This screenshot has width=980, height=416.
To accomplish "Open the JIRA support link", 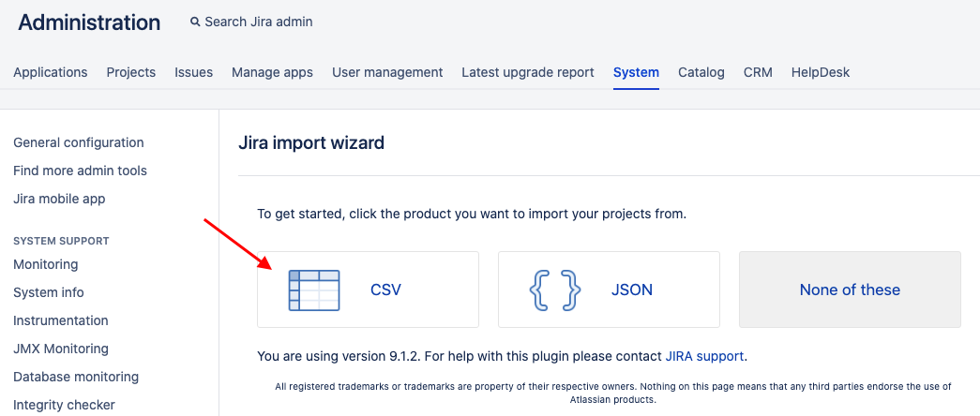I will pyautogui.click(x=704, y=356).
